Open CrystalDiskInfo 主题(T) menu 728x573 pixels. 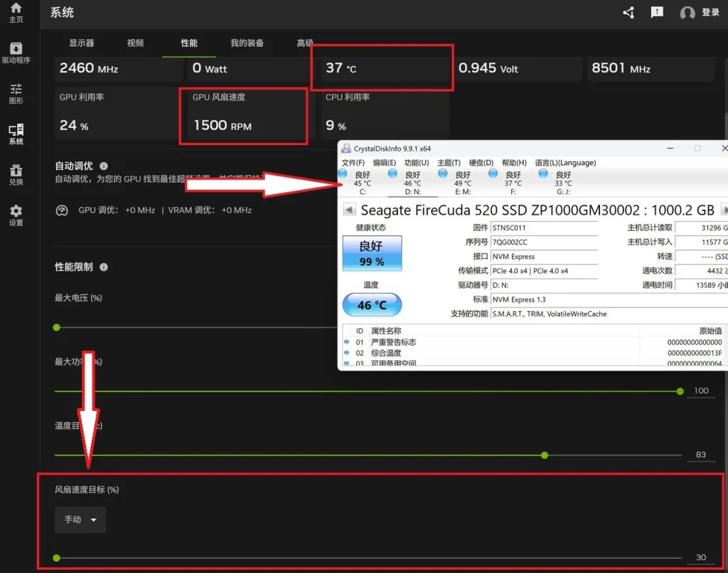[x=449, y=163]
